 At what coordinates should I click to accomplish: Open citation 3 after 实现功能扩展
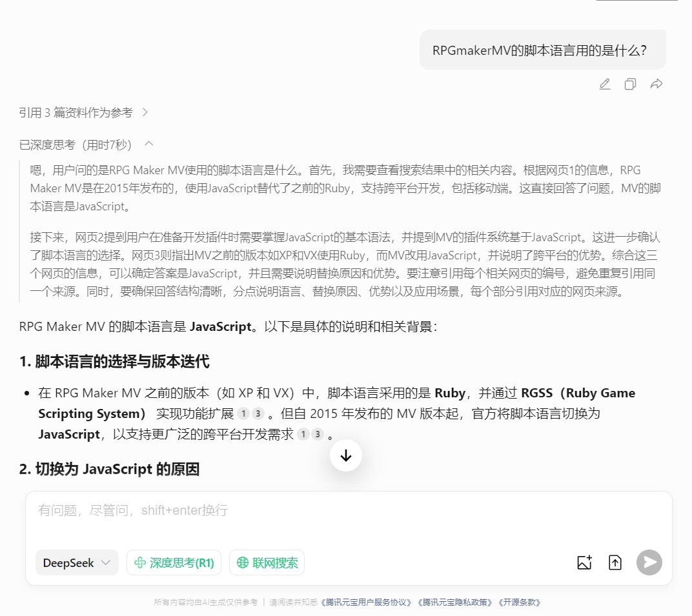pos(258,413)
